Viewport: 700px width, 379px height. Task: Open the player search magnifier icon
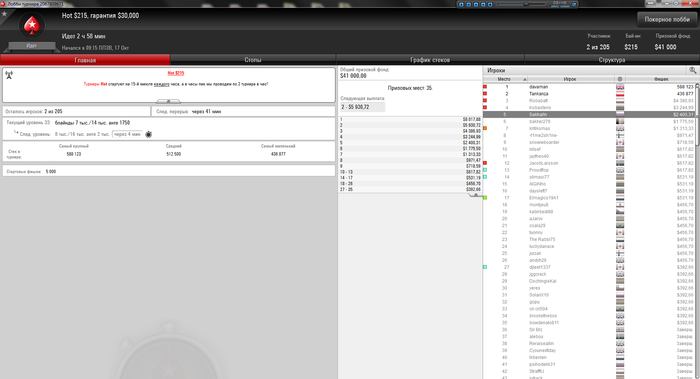click(692, 70)
